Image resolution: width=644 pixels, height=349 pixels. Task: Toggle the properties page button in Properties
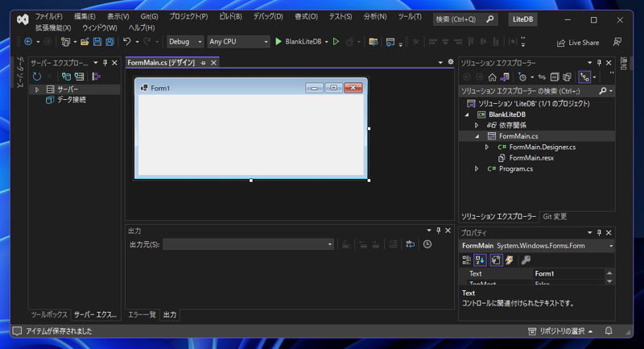pyautogui.click(x=496, y=260)
